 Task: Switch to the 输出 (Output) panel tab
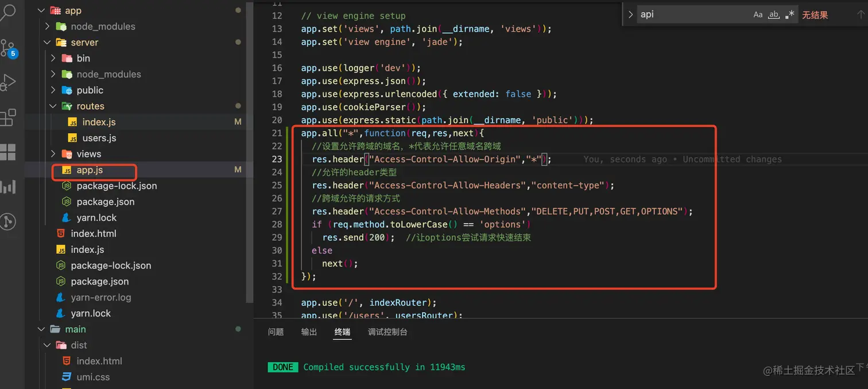[309, 332]
